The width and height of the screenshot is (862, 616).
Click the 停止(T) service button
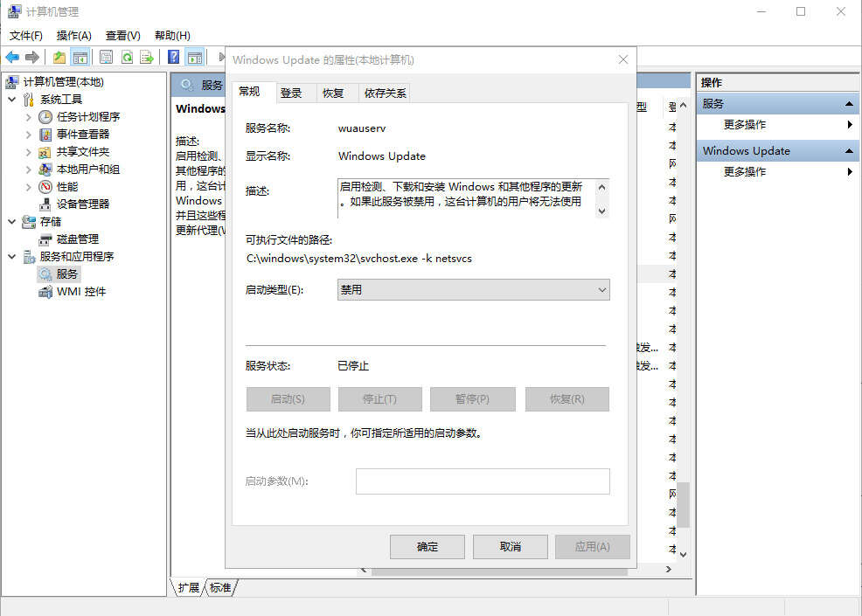click(x=380, y=399)
